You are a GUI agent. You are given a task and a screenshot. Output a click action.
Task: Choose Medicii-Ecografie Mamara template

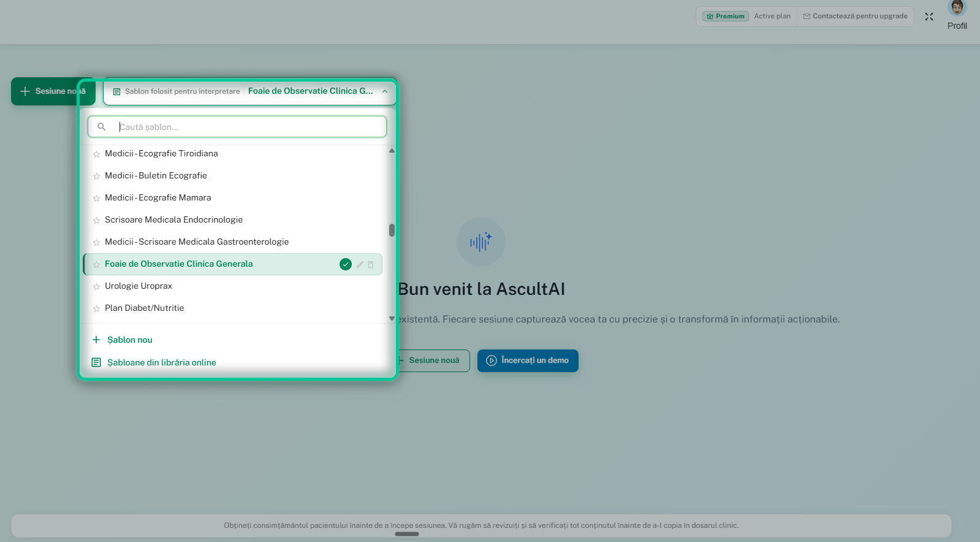pyautogui.click(x=158, y=197)
